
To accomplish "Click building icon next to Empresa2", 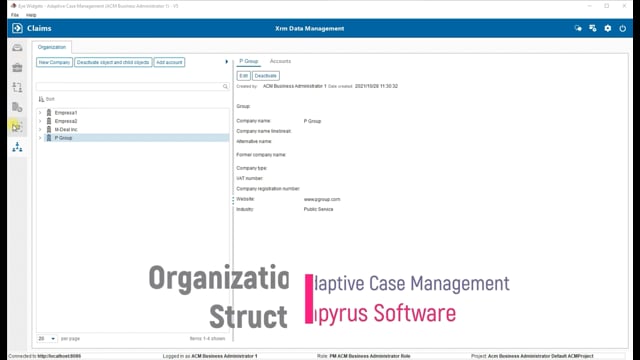I will click(49, 121).
